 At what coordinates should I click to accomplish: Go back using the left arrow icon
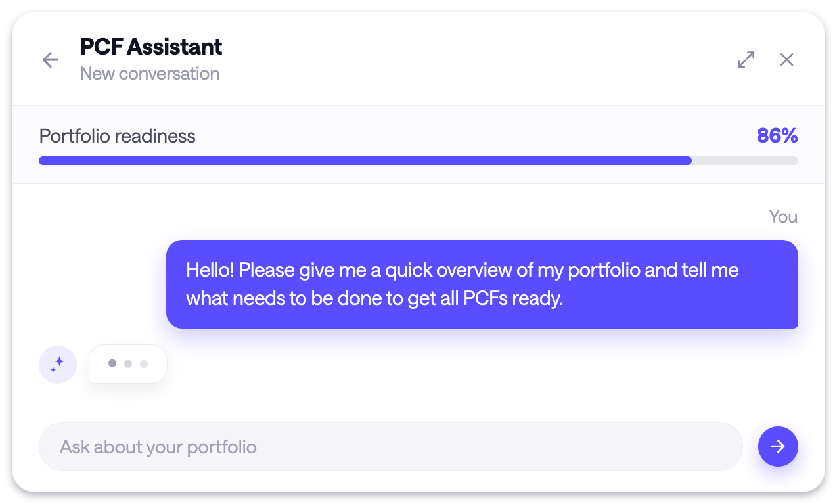pos(51,60)
